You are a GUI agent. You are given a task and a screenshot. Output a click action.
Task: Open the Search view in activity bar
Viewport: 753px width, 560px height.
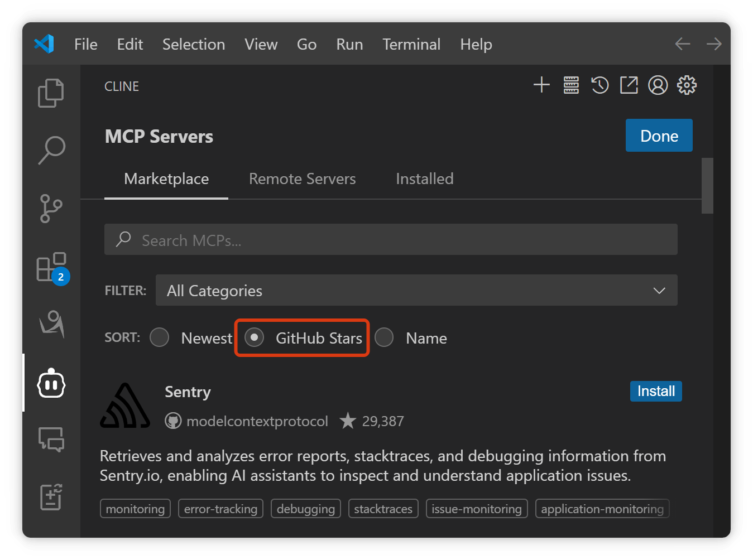point(51,150)
